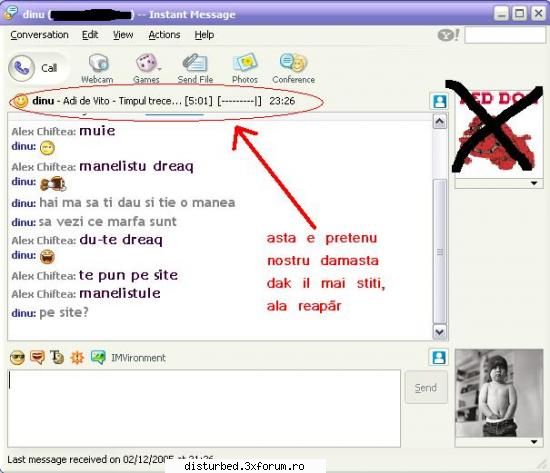Minimize the Instant Message window
The width and height of the screenshot is (550, 473).
coord(502,14)
